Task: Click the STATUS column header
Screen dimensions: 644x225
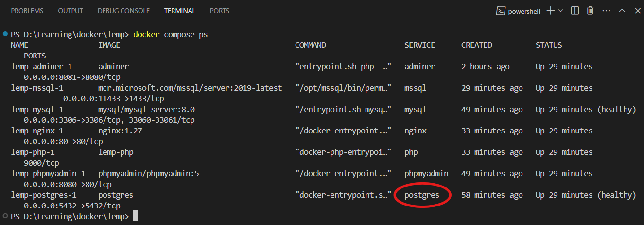Action: (549, 45)
